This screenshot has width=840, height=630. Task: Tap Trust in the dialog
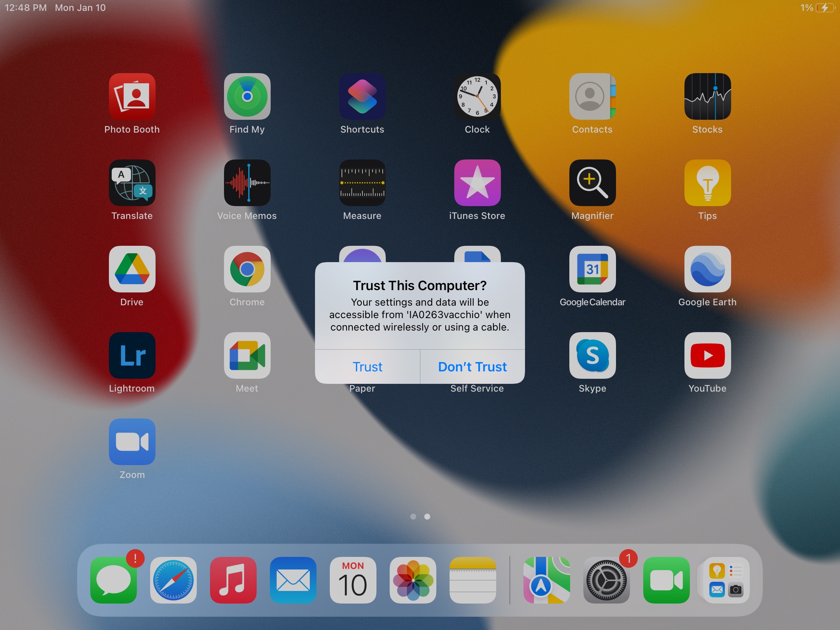click(x=367, y=367)
